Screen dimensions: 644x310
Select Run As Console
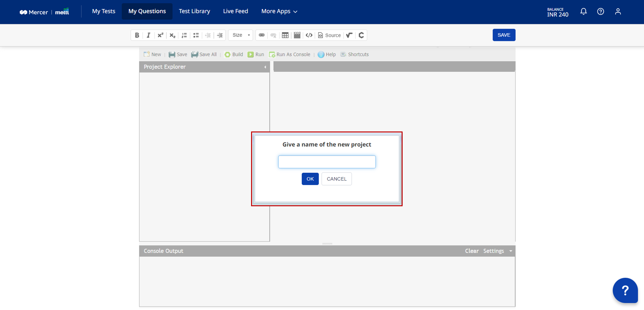pyautogui.click(x=289, y=54)
